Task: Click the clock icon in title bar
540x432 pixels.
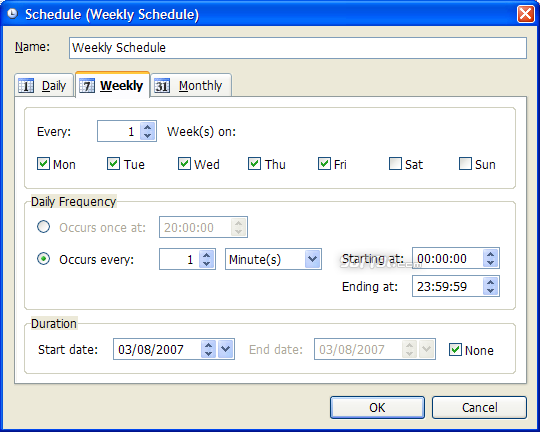Action: tap(13, 14)
